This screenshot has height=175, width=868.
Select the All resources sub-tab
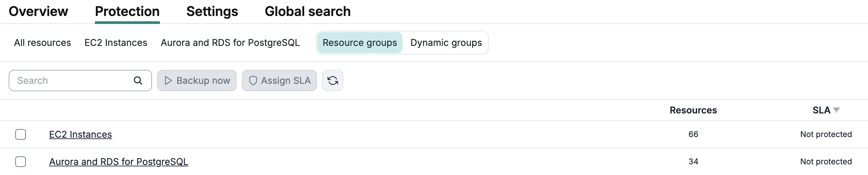pyautogui.click(x=42, y=43)
